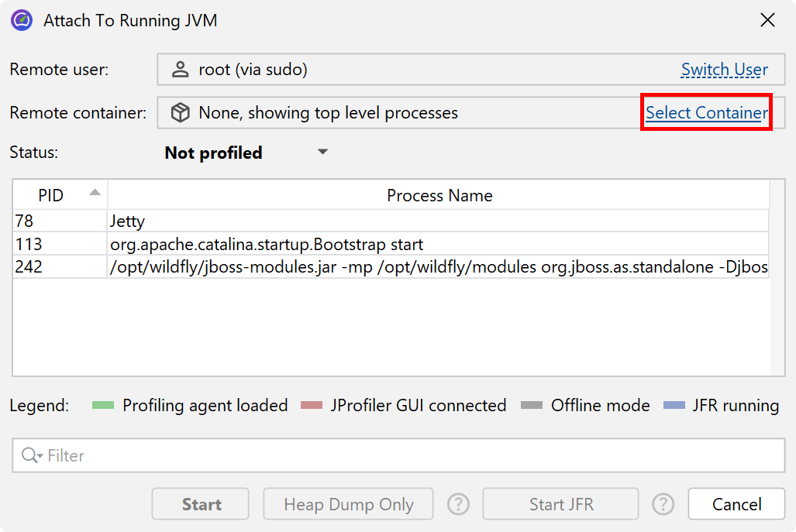
Task: Click the green Profiling agent loaded legend swatch
Action: tap(102, 406)
